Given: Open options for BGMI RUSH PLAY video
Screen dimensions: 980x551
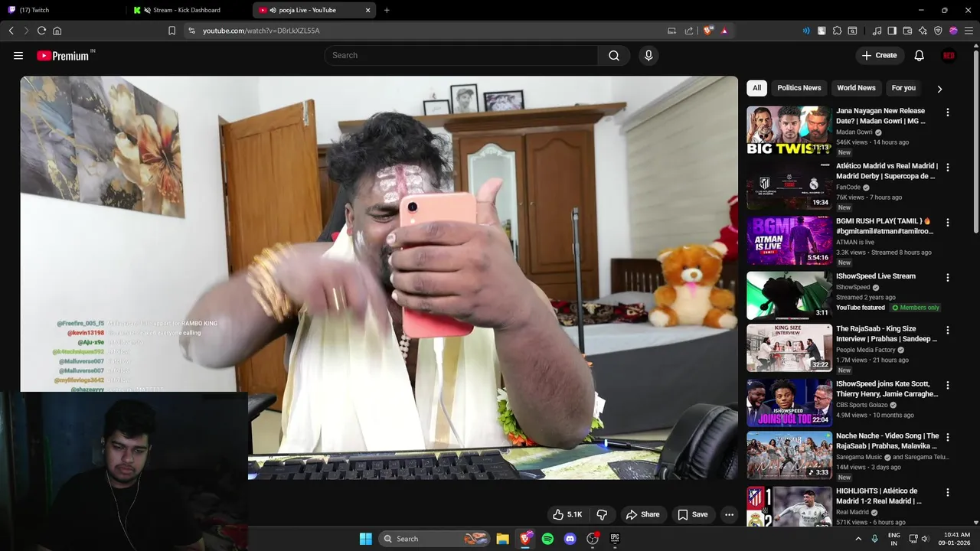Looking at the screenshot, I should pyautogui.click(x=948, y=222).
